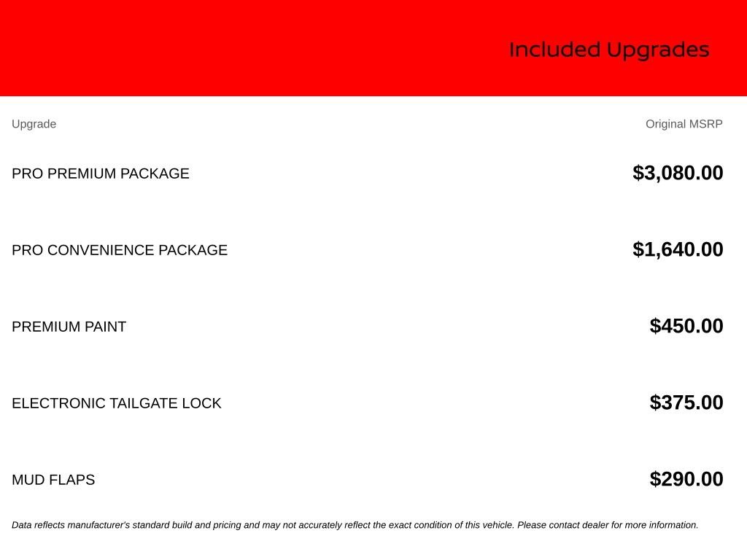Select the PREMIUM PAINT upgrade
The width and height of the screenshot is (747, 560).
69,327
